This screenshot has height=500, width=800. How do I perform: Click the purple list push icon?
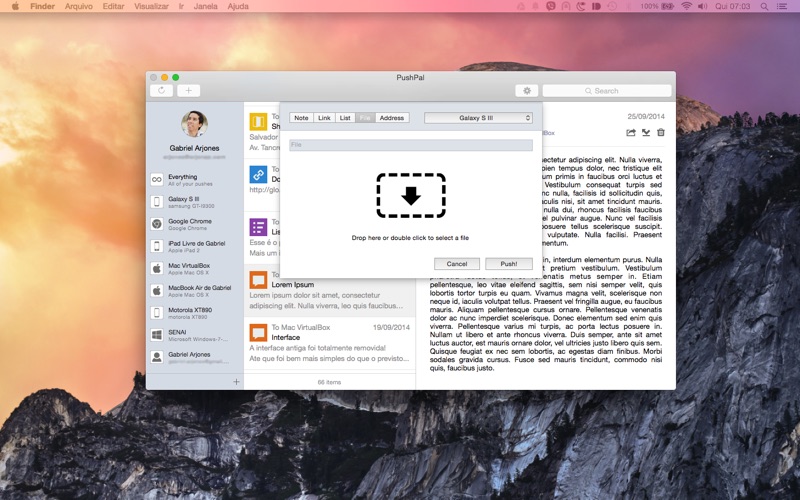tap(258, 227)
